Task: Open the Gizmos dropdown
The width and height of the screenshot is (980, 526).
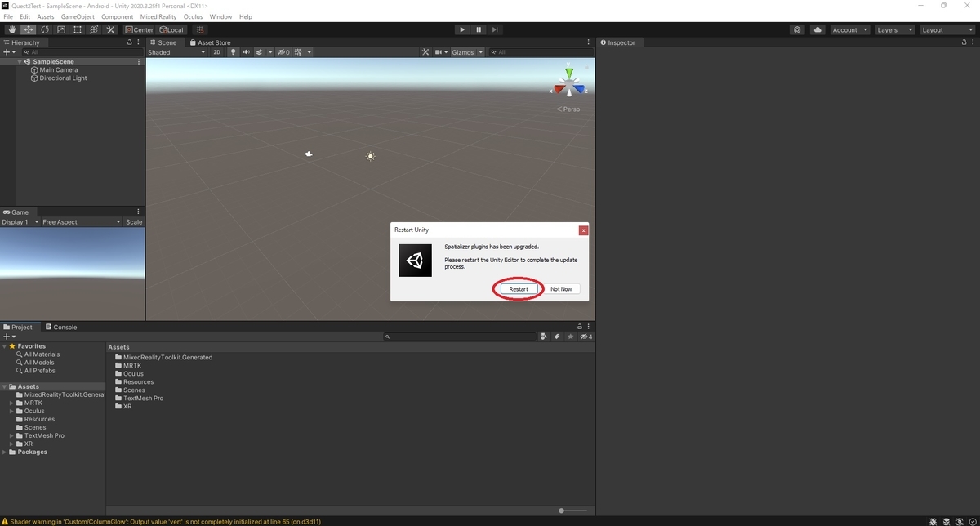Action: 467,52
